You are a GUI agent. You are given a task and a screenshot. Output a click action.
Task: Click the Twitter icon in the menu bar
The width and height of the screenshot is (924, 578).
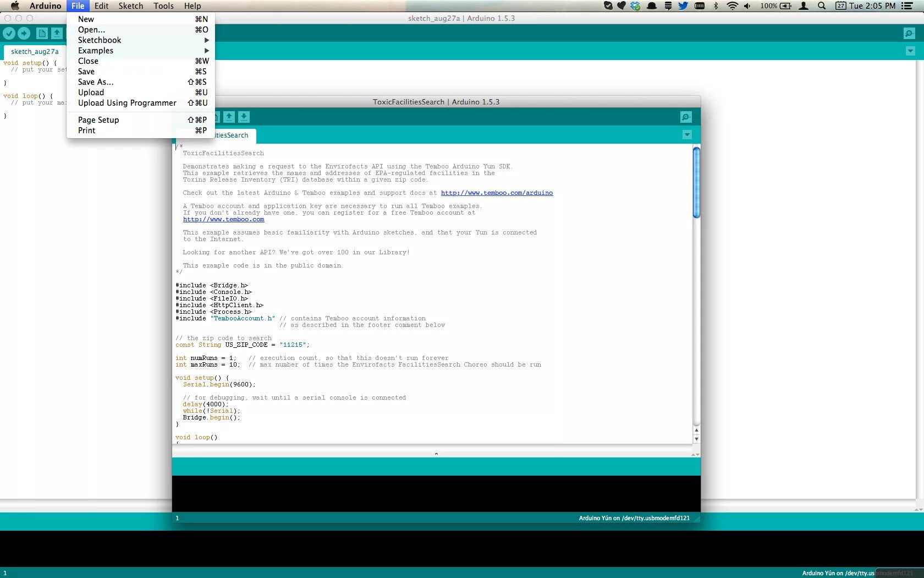pyautogui.click(x=683, y=6)
